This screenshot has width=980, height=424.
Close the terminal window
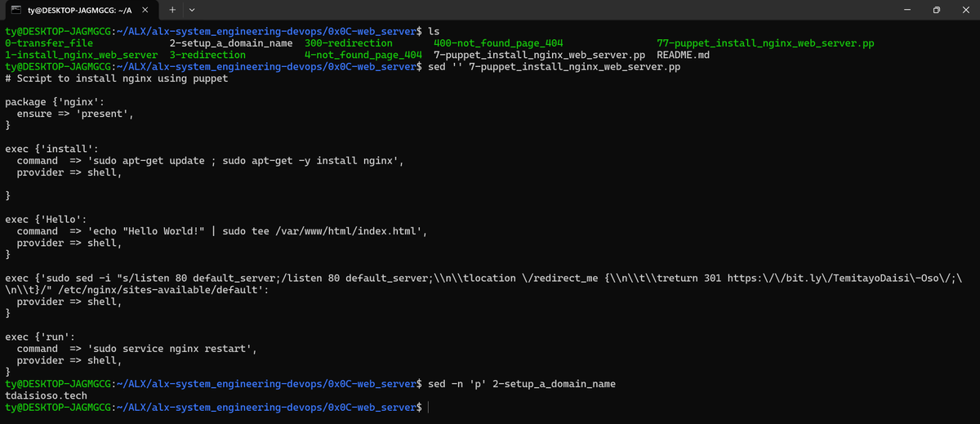966,10
